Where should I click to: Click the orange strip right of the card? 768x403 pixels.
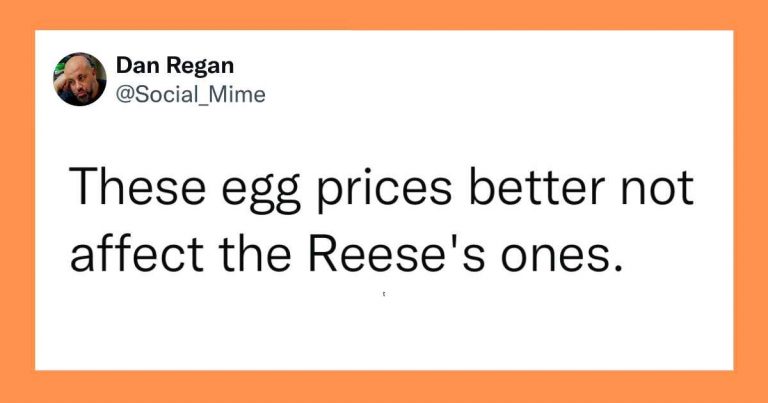pyautogui.click(x=750, y=200)
